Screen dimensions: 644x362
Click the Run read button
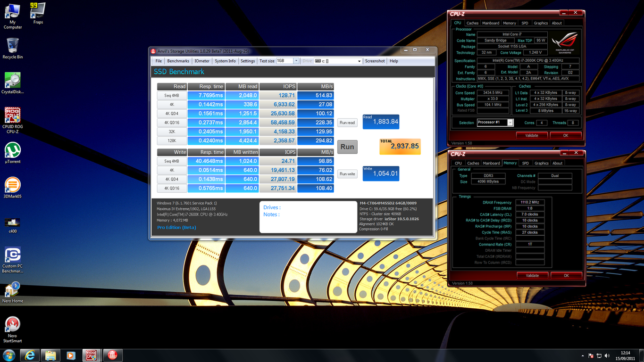347,123
